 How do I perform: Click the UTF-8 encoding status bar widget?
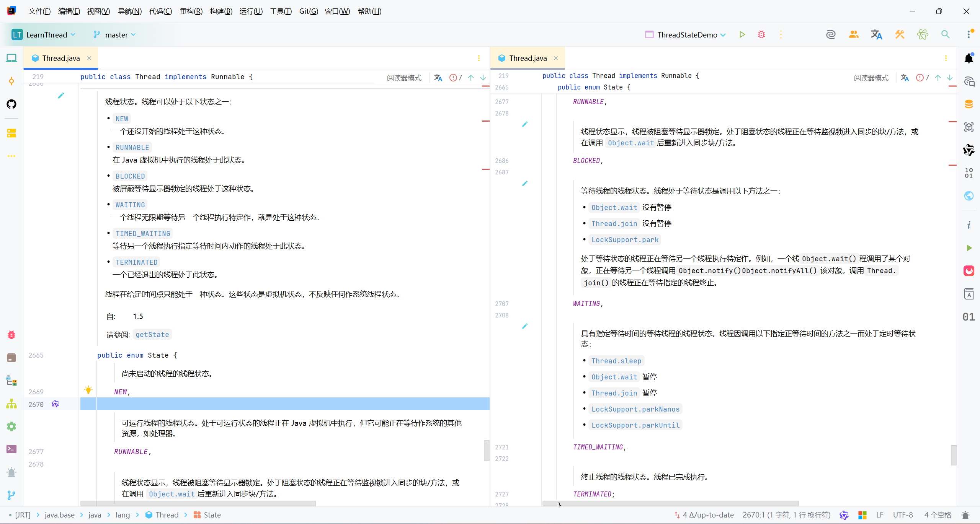(903, 515)
